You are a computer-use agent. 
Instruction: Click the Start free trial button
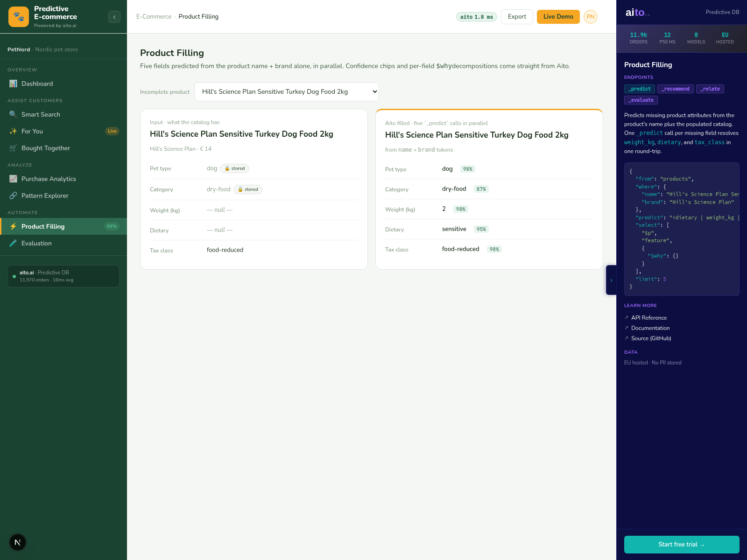click(x=682, y=545)
